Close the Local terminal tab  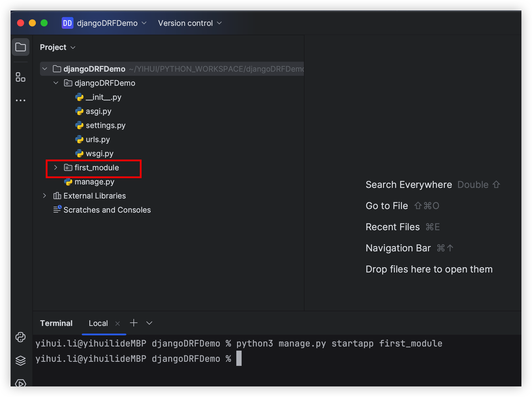(x=118, y=324)
